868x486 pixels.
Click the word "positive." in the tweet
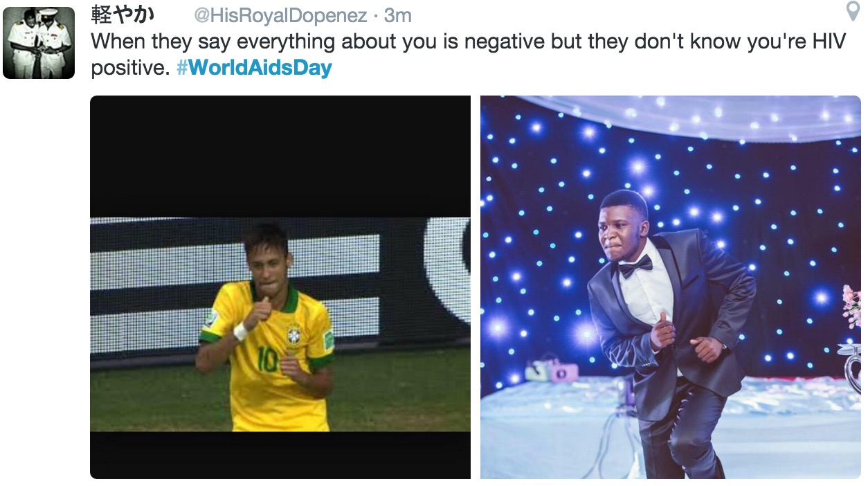(x=130, y=68)
